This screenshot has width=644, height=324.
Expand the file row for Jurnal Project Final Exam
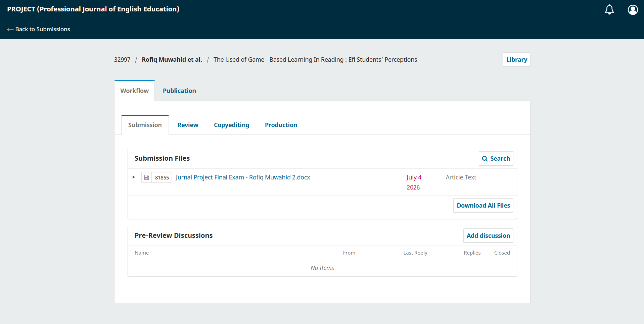tap(134, 177)
